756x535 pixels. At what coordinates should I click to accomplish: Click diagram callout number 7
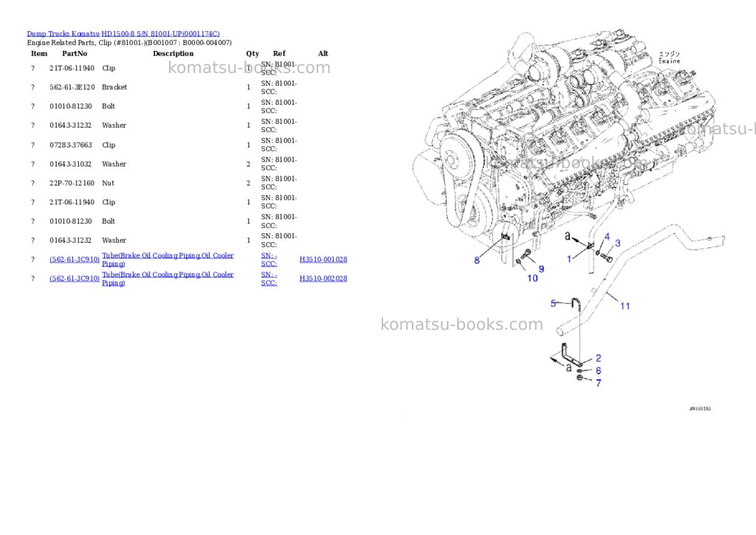(x=598, y=383)
